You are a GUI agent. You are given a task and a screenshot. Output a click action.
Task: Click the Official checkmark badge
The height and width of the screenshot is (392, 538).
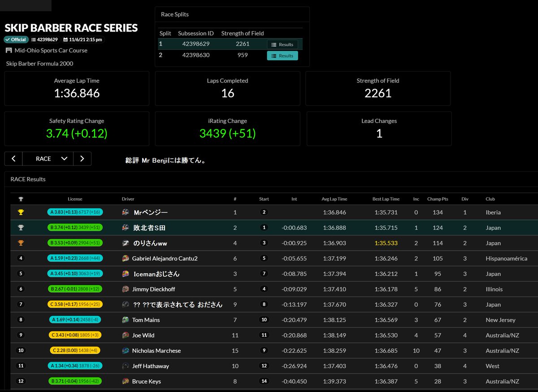point(16,39)
